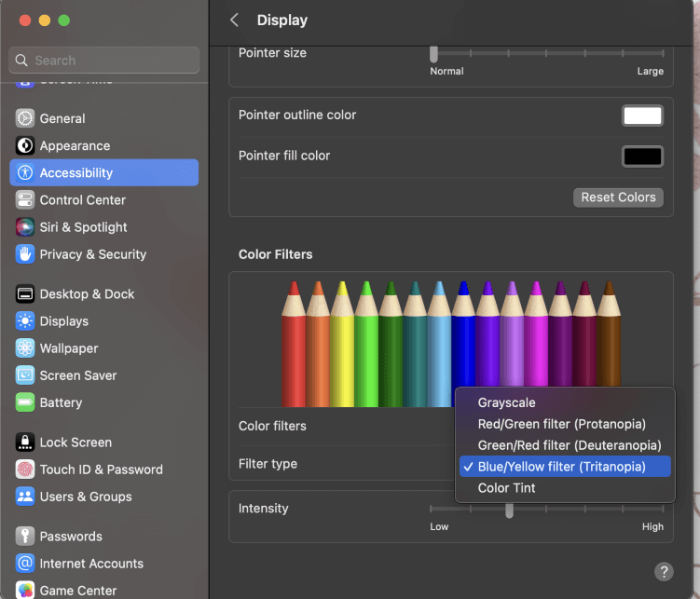Click the Wallpaper icon in sidebar
Image resolution: width=700 pixels, height=599 pixels.
tap(25, 347)
